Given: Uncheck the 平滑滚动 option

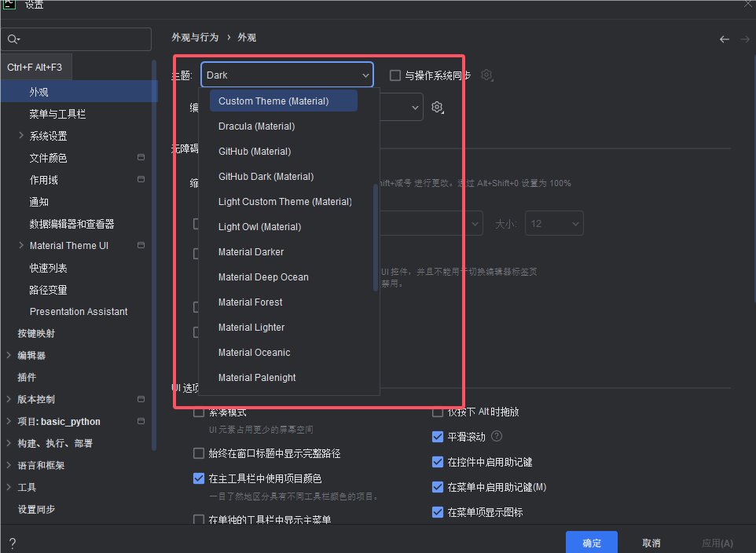Looking at the screenshot, I should pos(437,437).
